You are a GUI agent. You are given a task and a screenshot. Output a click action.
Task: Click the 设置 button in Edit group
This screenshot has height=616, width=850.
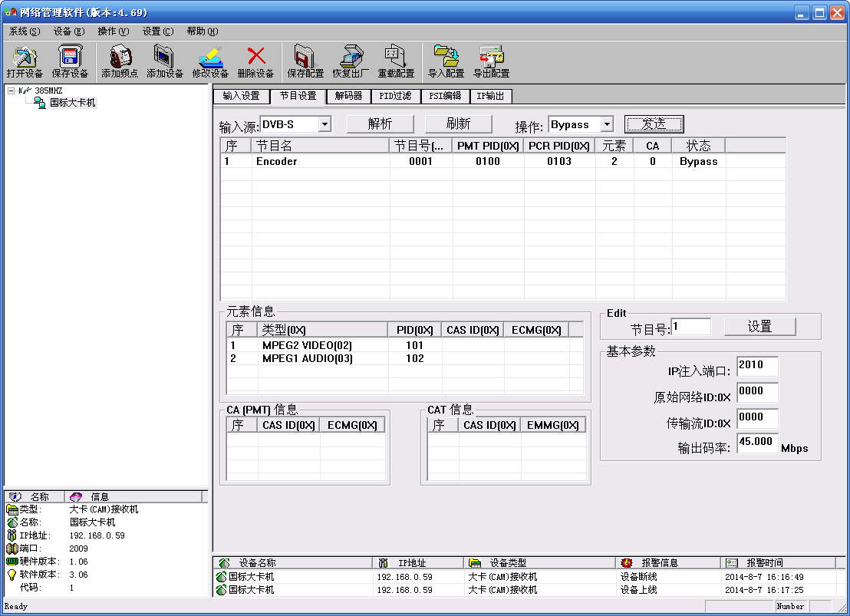[759, 327]
